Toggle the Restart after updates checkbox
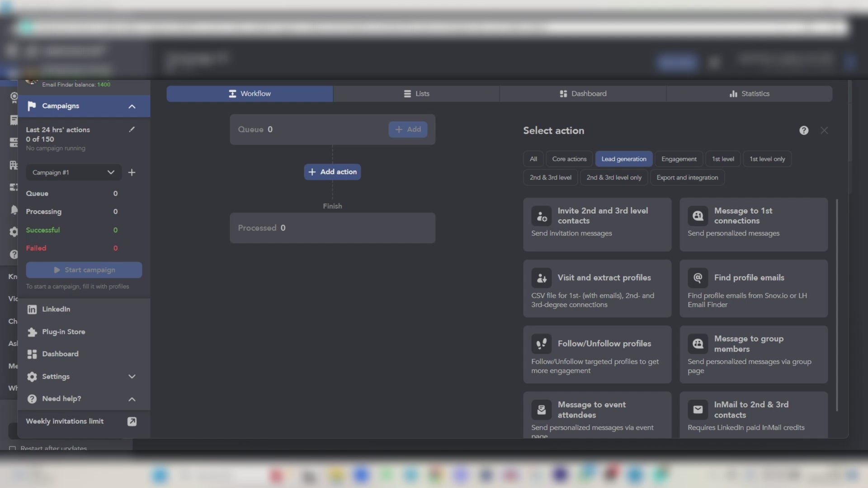868x488 pixels. tap(12, 449)
